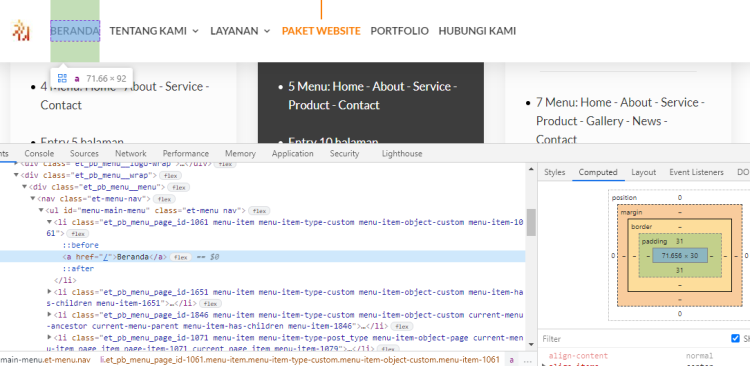Click the flex layout icon in the element tooltip
This screenshot has width=750, height=366.
click(x=62, y=78)
